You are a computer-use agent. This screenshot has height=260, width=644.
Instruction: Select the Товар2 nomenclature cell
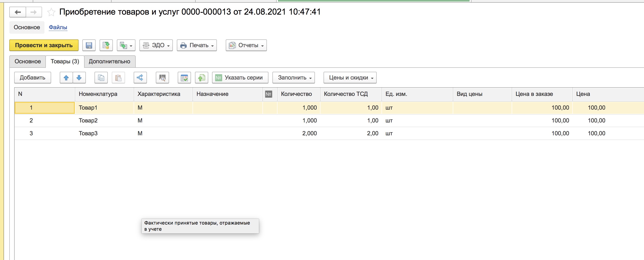point(104,121)
